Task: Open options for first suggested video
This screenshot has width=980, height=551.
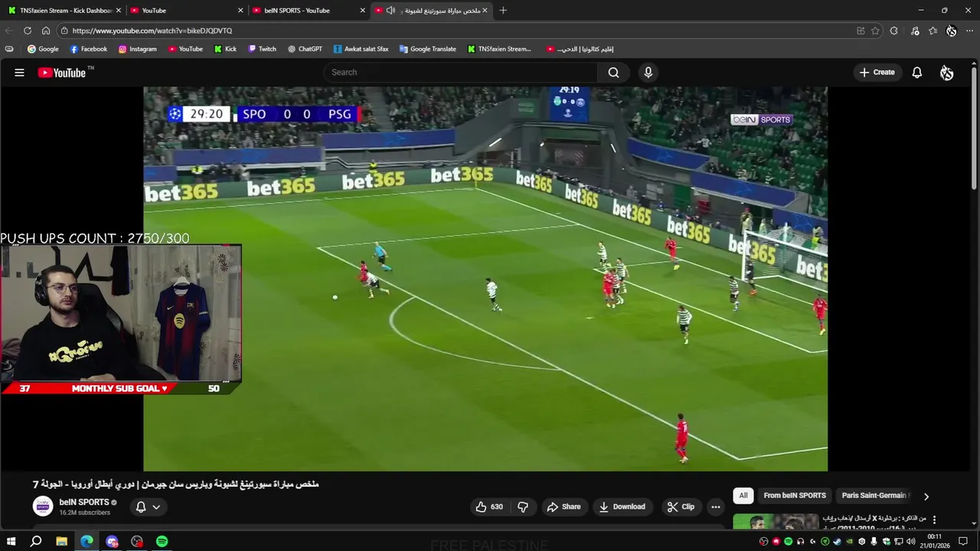Action: click(x=934, y=520)
